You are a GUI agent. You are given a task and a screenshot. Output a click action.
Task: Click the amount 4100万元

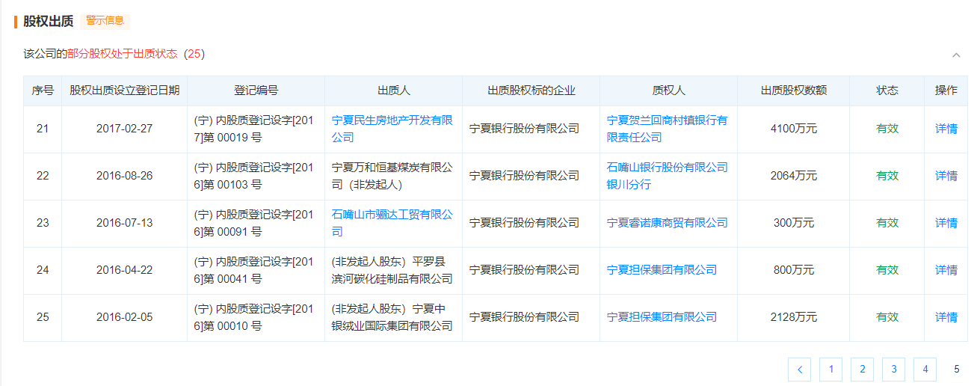click(x=794, y=129)
